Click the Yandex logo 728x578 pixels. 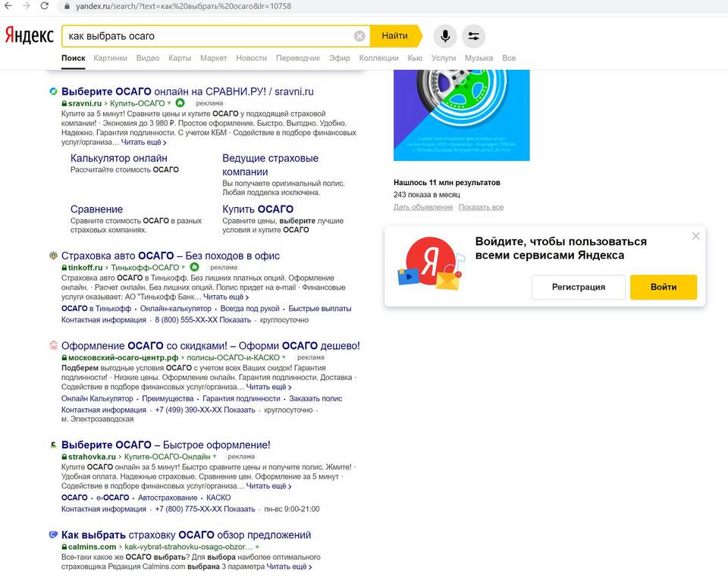point(30,36)
